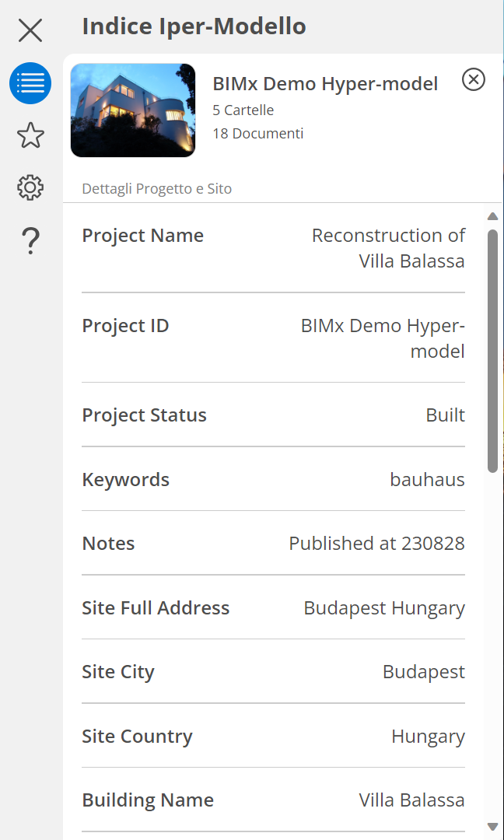Select the BIMx Demo Hyper-model title
This screenshot has width=504, height=840.
click(x=325, y=84)
